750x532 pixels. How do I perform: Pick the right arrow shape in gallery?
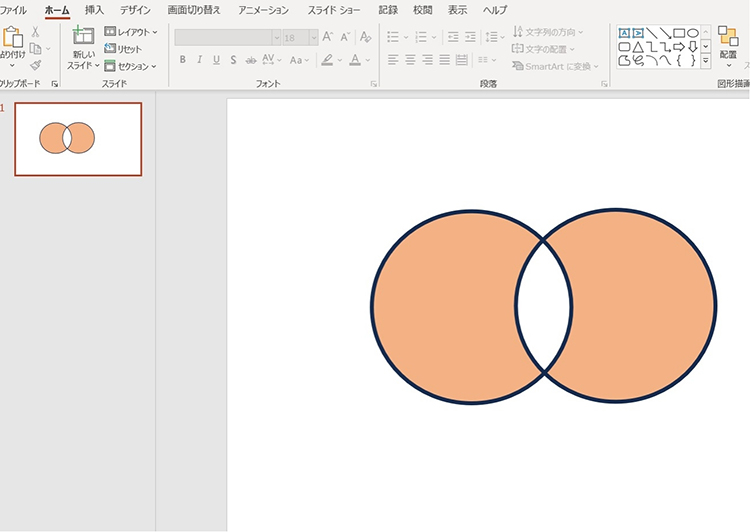pyautogui.click(x=679, y=46)
